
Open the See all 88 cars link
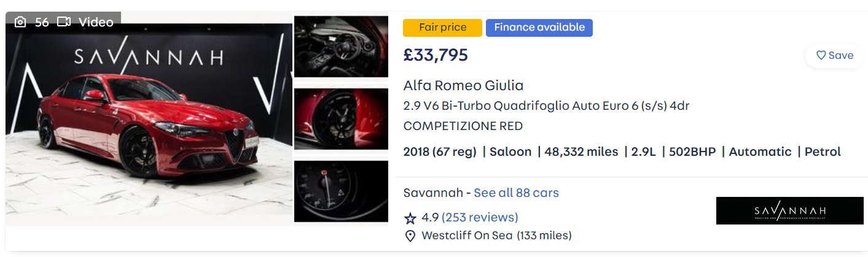tap(516, 193)
